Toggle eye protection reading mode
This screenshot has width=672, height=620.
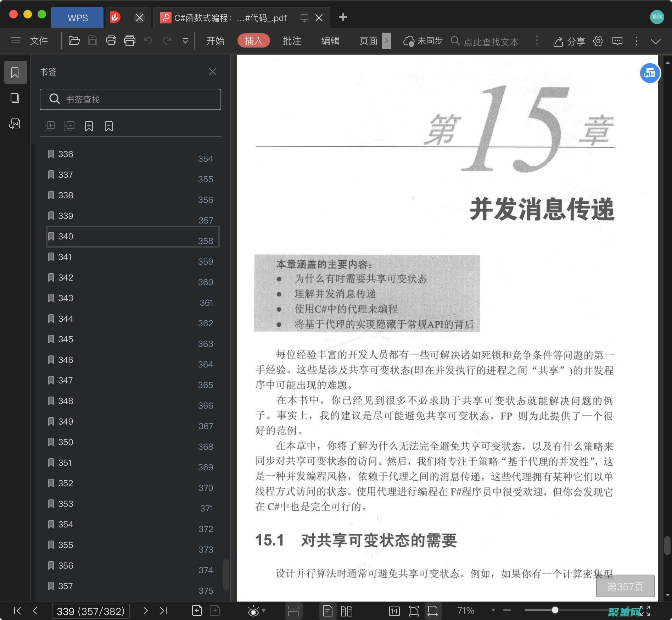pos(253,611)
